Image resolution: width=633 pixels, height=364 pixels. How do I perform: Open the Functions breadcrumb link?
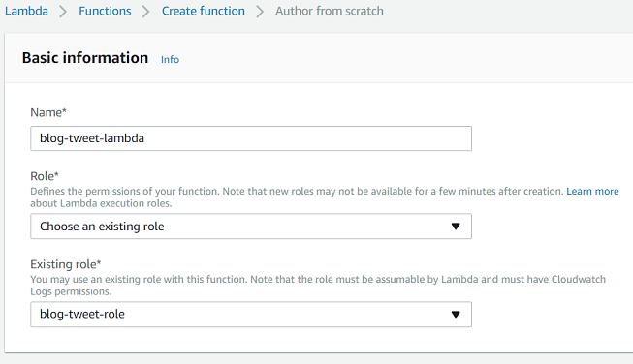tap(105, 11)
